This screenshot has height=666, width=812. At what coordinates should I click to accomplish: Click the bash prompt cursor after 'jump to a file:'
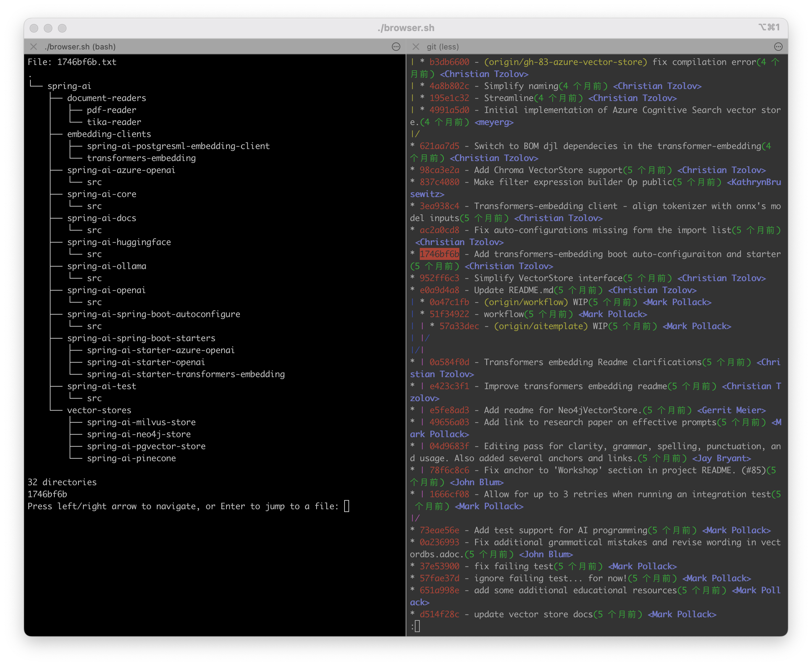[x=347, y=506]
